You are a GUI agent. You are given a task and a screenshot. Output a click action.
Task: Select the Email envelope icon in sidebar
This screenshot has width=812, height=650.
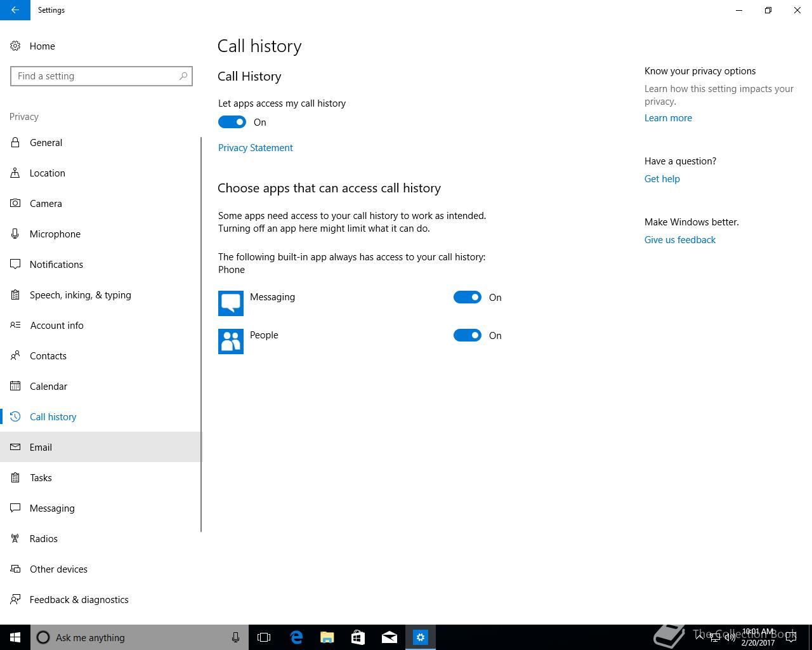pyautogui.click(x=15, y=447)
